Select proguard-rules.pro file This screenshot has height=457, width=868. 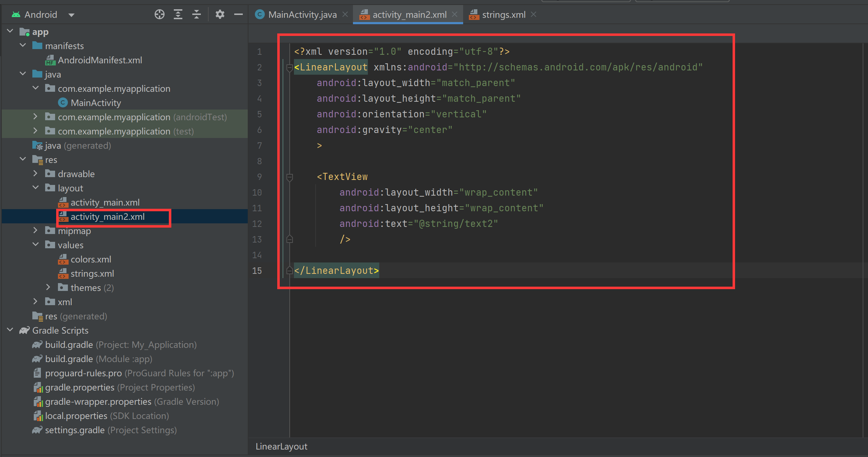(x=139, y=373)
